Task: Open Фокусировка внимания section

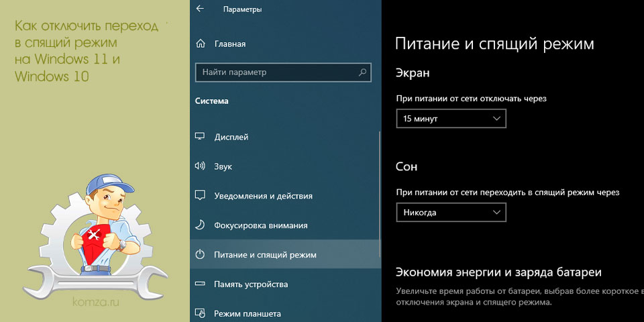Action: coord(261,225)
